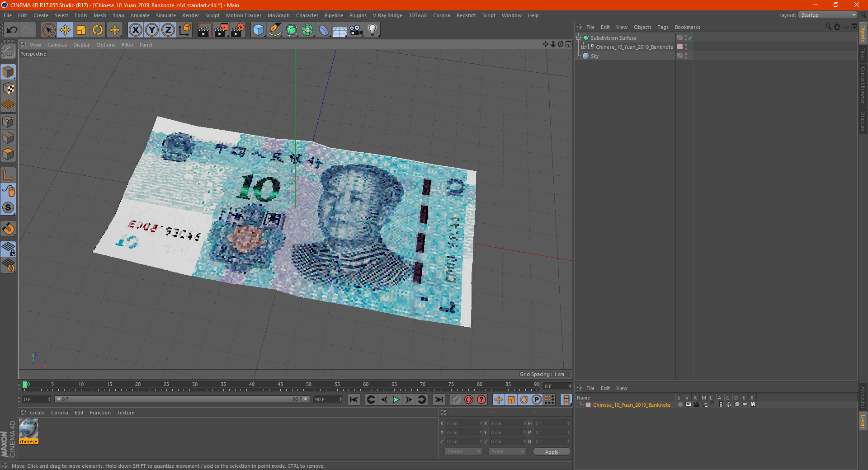Select the Rotate tool icon

98,30
